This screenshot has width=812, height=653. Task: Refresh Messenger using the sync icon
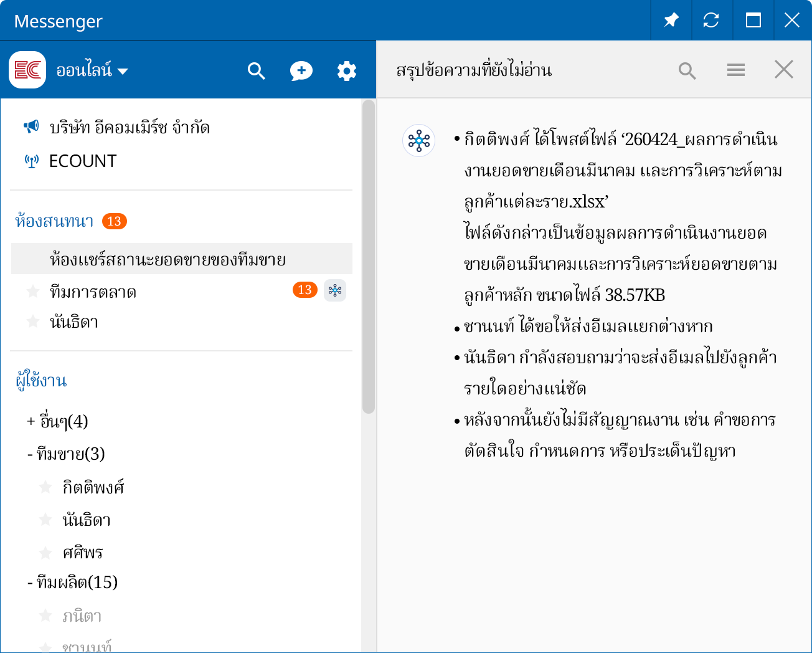pos(711,21)
